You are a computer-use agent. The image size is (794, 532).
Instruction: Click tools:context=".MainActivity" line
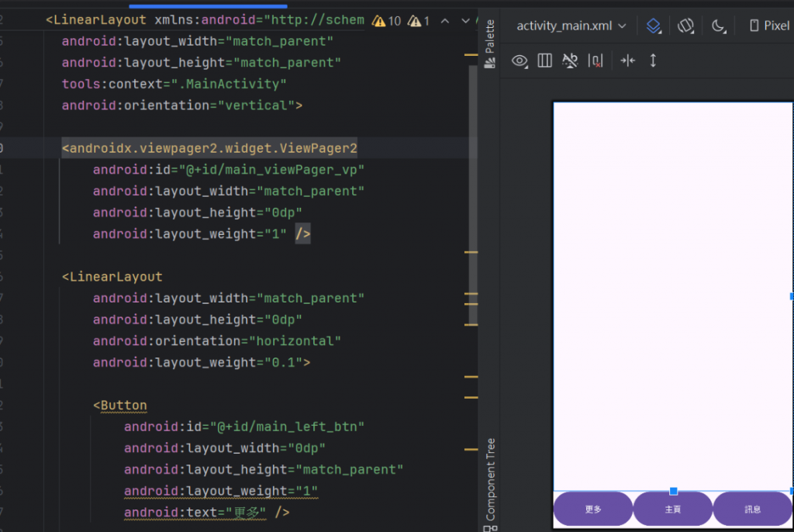[x=174, y=84]
